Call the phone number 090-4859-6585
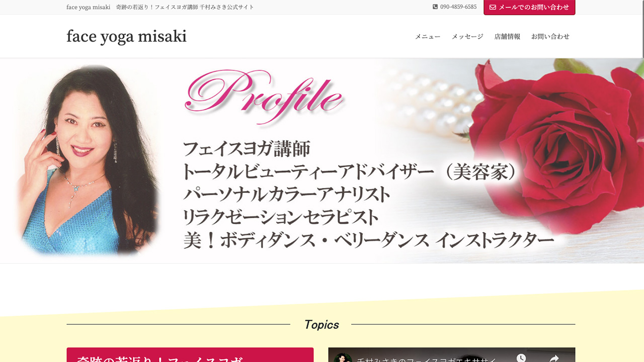Screen dimensions: 644x362 click(x=458, y=7)
